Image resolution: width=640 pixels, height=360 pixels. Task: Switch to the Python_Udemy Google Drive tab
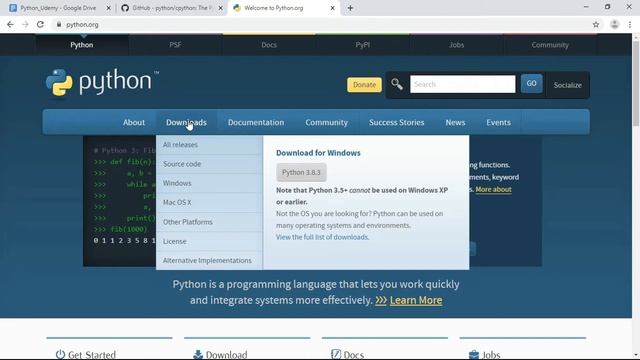click(x=57, y=8)
